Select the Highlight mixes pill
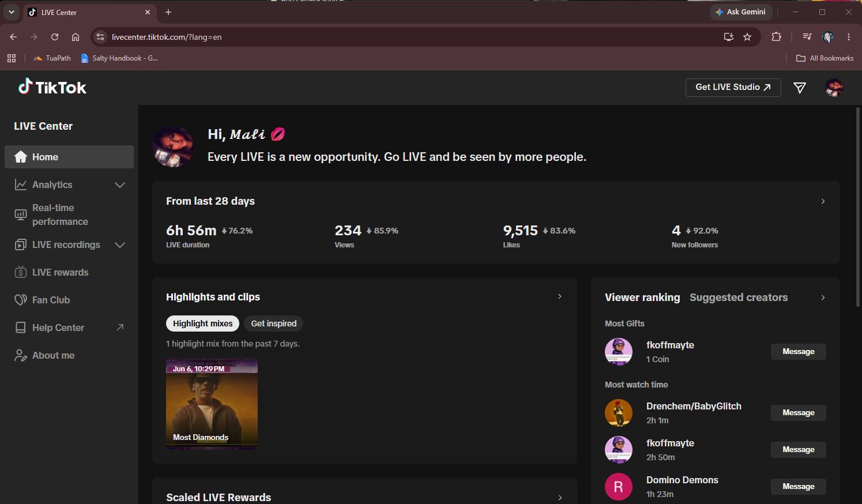 [x=202, y=324]
